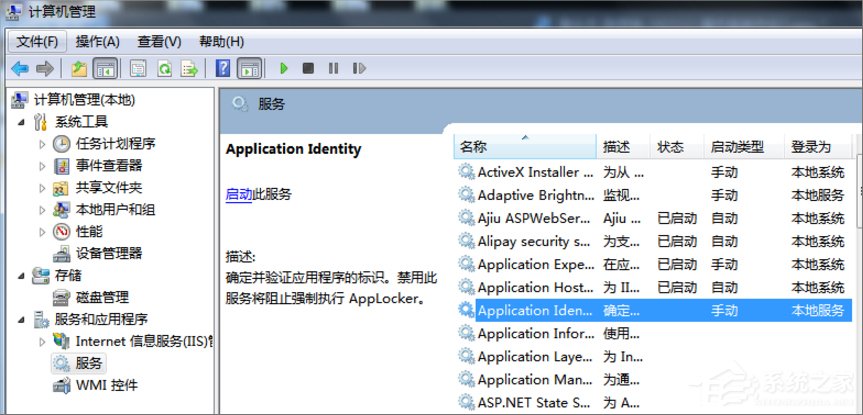Click the green Refresh toolbar icon
The width and height of the screenshot is (863, 415).
click(x=164, y=69)
